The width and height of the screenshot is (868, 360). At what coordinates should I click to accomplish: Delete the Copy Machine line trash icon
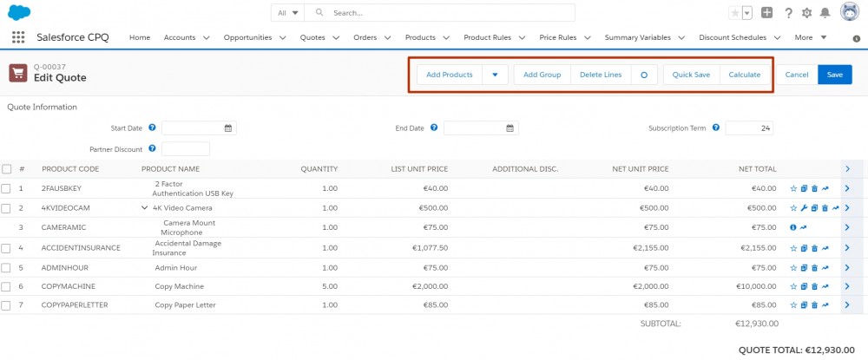[x=814, y=286]
